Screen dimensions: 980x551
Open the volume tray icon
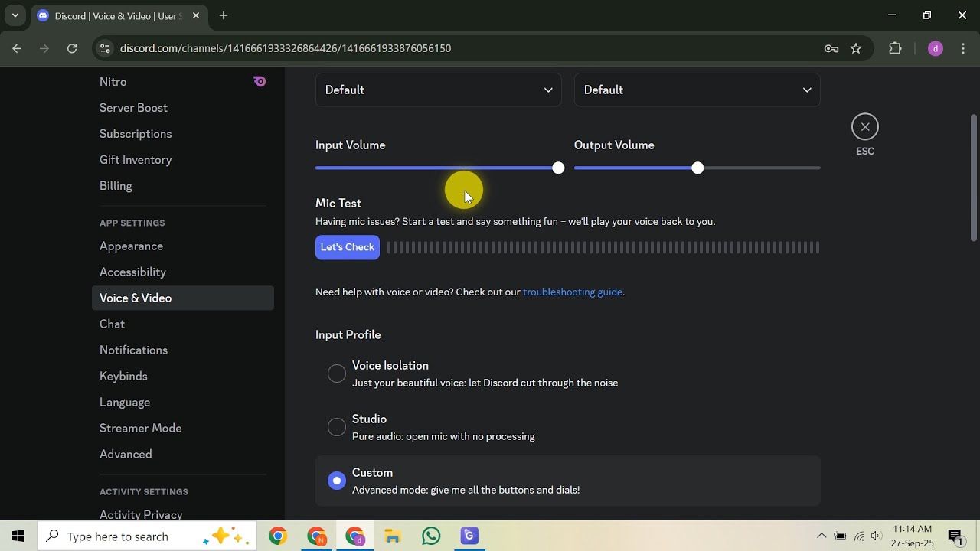tap(877, 536)
